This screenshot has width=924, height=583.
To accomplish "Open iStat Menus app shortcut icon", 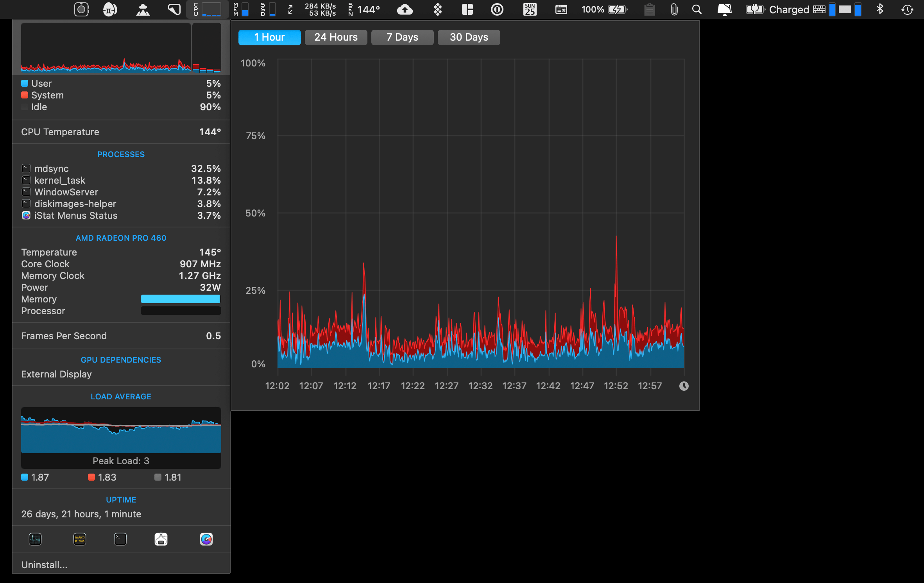I will point(206,539).
